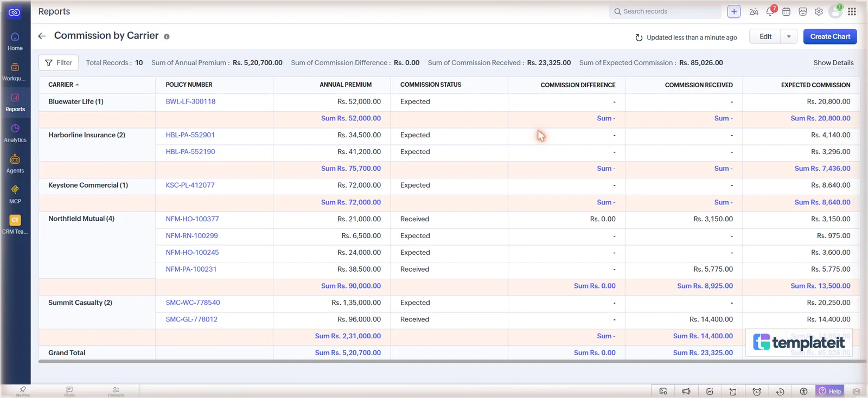
Task: Sort by the CARRIER column header
Action: click(x=63, y=85)
